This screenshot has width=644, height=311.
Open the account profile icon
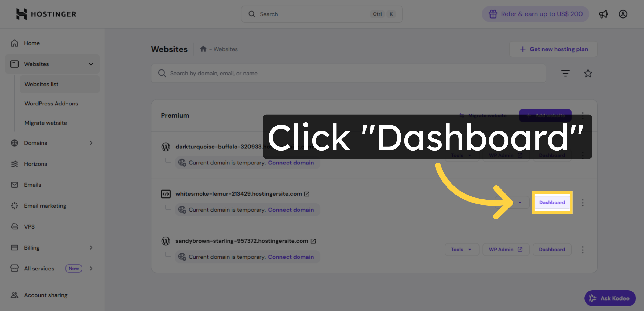tap(623, 14)
